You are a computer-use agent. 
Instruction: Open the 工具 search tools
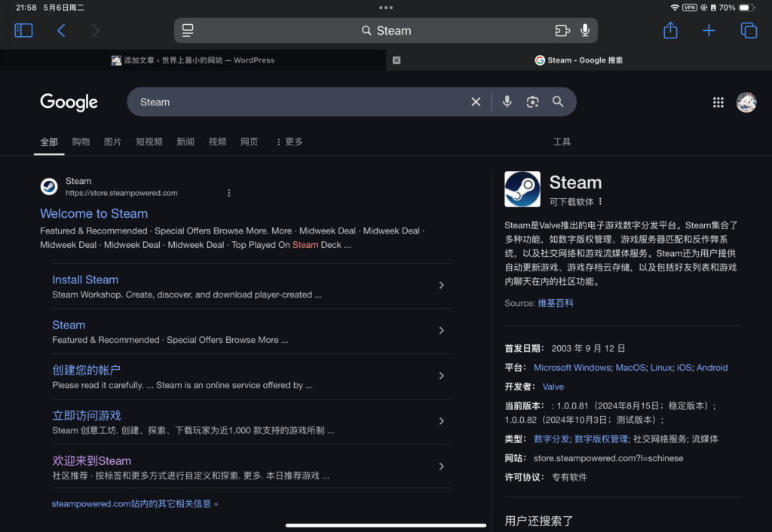point(562,142)
